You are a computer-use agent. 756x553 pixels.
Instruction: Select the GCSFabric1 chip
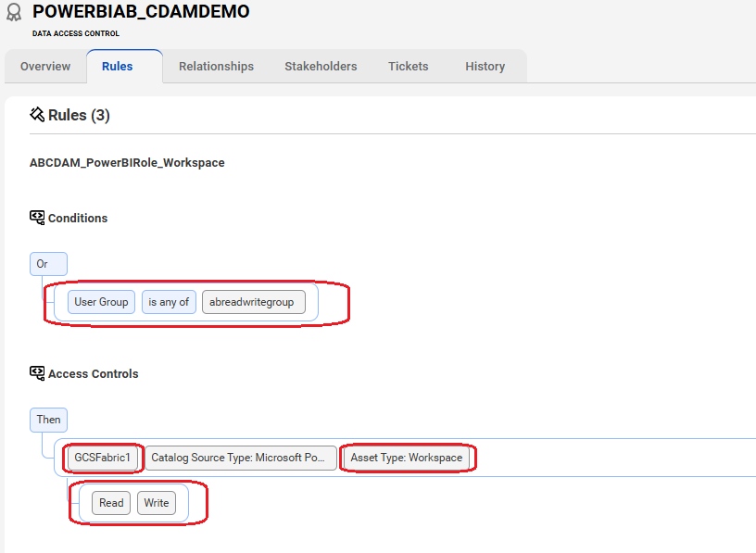pyautogui.click(x=102, y=458)
